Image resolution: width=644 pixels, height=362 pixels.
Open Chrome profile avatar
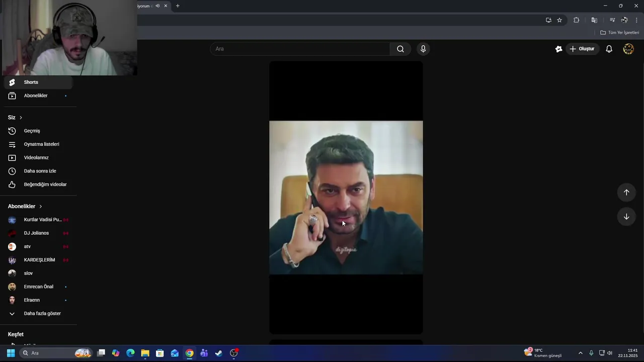click(x=624, y=20)
